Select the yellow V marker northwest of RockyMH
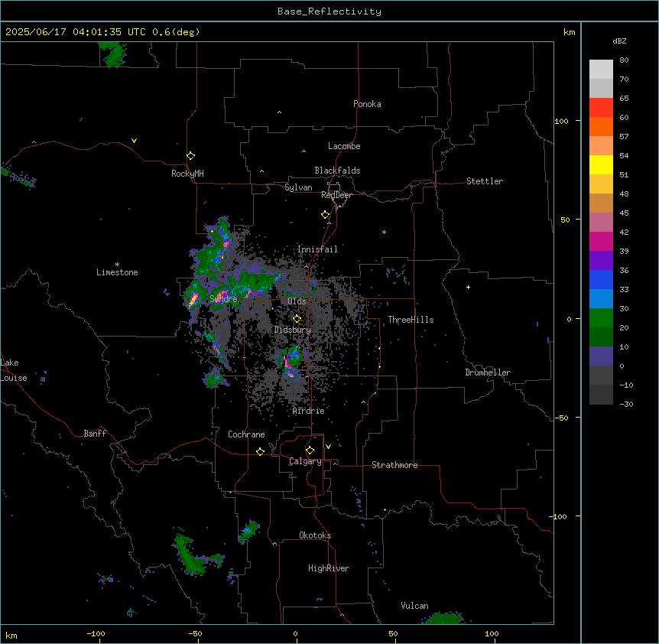Screen dimensions: 659x644 click(x=134, y=141)
